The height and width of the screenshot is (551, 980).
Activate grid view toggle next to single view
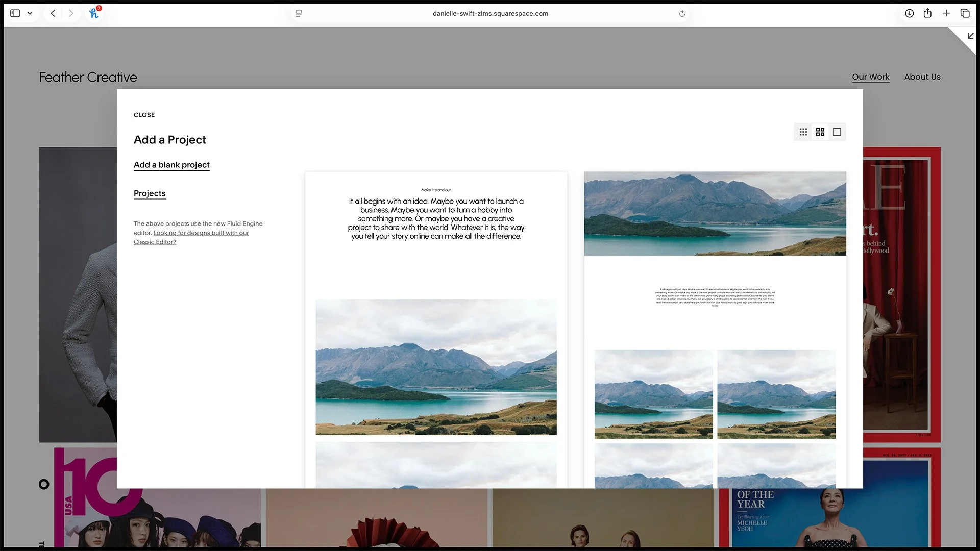click(x=820, y=132)
